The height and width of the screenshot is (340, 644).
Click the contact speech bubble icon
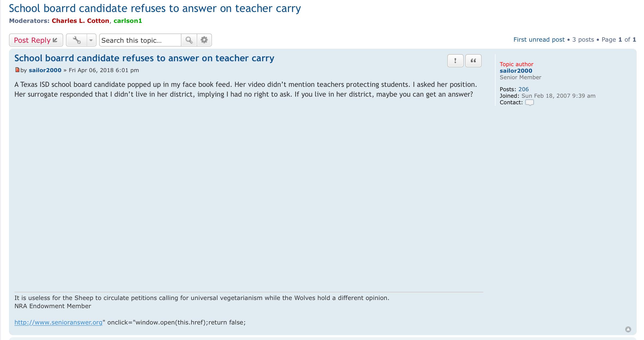[529, 103]
